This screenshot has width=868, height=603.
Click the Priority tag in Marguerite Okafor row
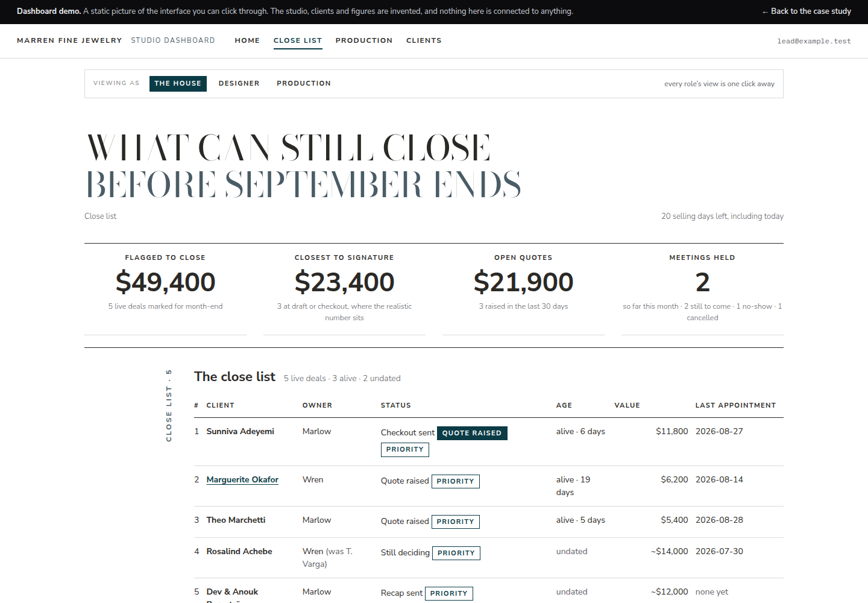coord(456,481)
